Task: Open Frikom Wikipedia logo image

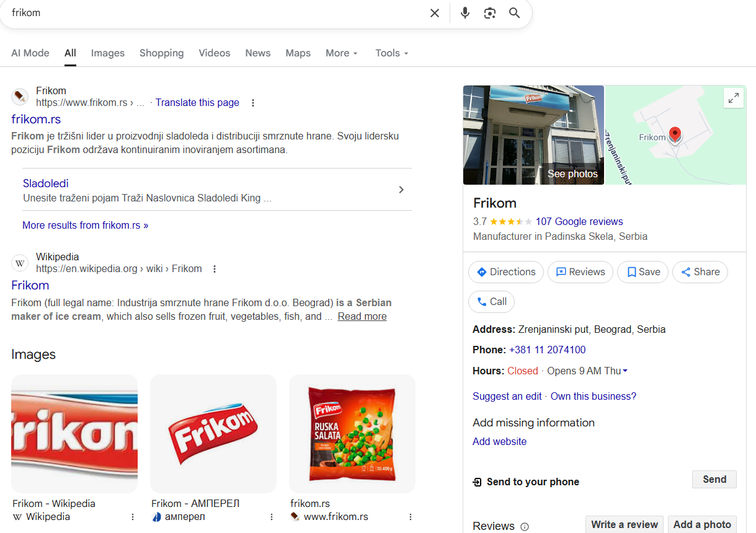Action: click(x=74, y=434)
